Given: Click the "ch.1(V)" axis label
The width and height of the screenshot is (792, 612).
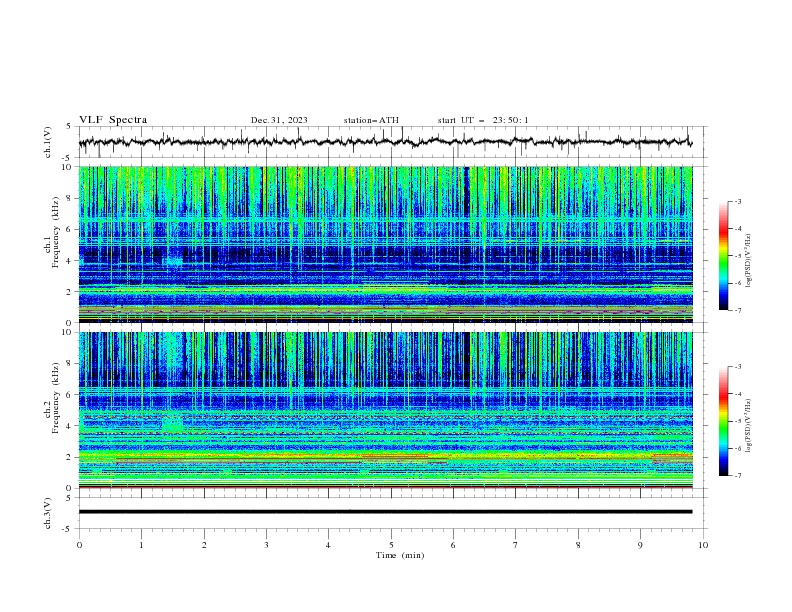Looking at the screenshot, I should 48,142.
